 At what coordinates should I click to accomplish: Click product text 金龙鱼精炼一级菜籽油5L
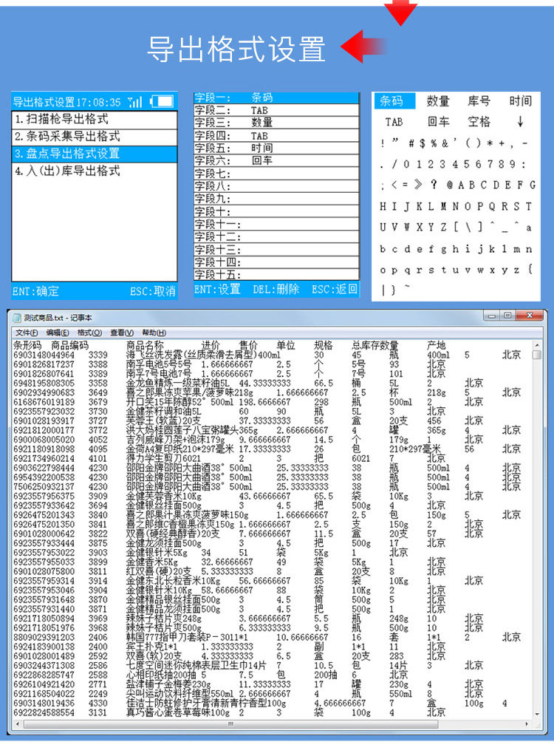178,384
